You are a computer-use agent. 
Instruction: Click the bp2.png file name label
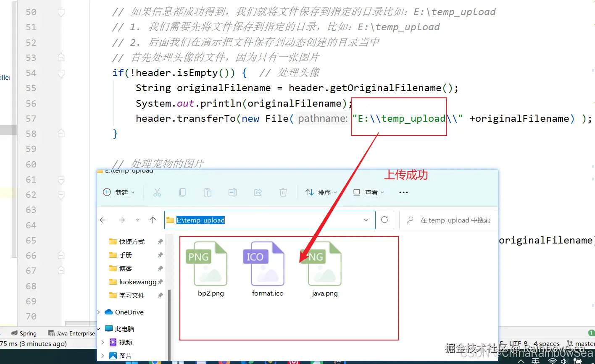[211, 293]
